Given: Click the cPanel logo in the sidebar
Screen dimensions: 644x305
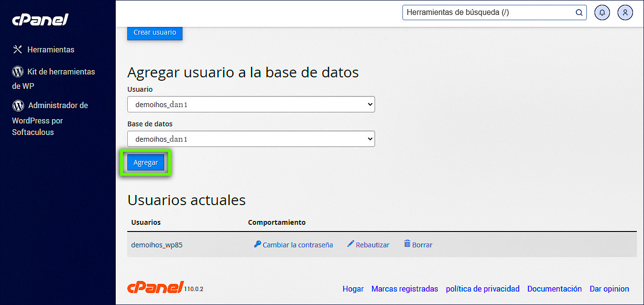Looking at the screenshot, I should tap(40, 20).
